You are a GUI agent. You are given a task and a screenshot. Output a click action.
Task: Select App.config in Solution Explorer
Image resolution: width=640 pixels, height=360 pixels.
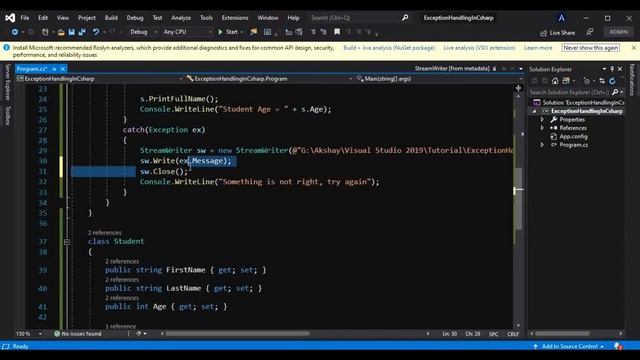tap(573, 136)
